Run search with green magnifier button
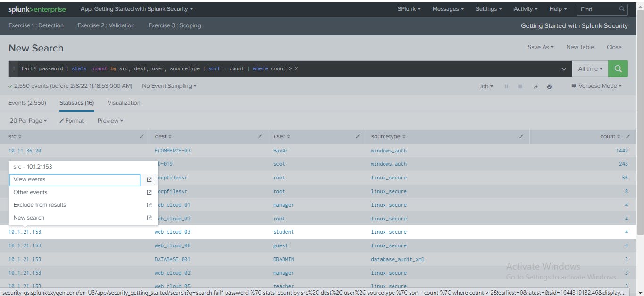Screen dimensions: 644x296 pos(618,69)
